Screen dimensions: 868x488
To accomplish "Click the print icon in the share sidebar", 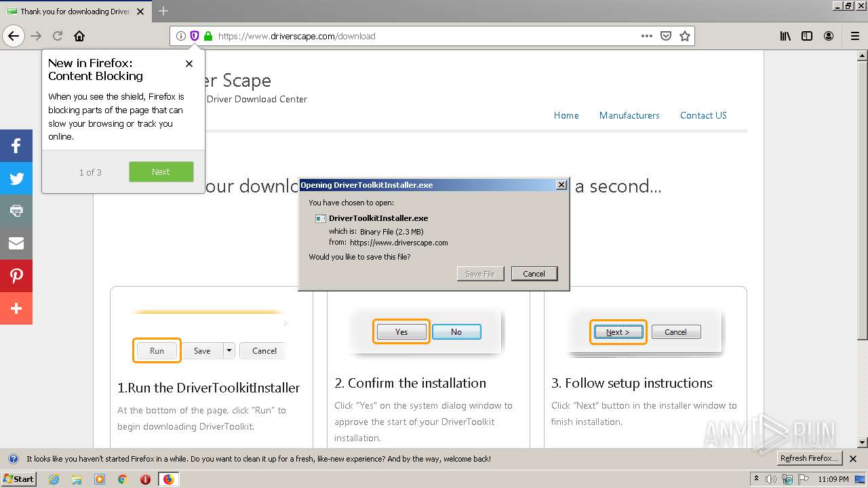I will tap(16, 211).
